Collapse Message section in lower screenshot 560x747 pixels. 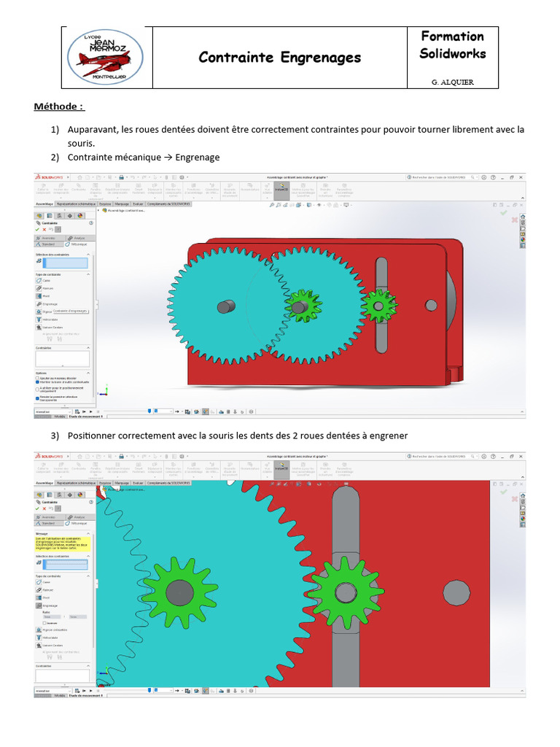(x=88, y=533)
